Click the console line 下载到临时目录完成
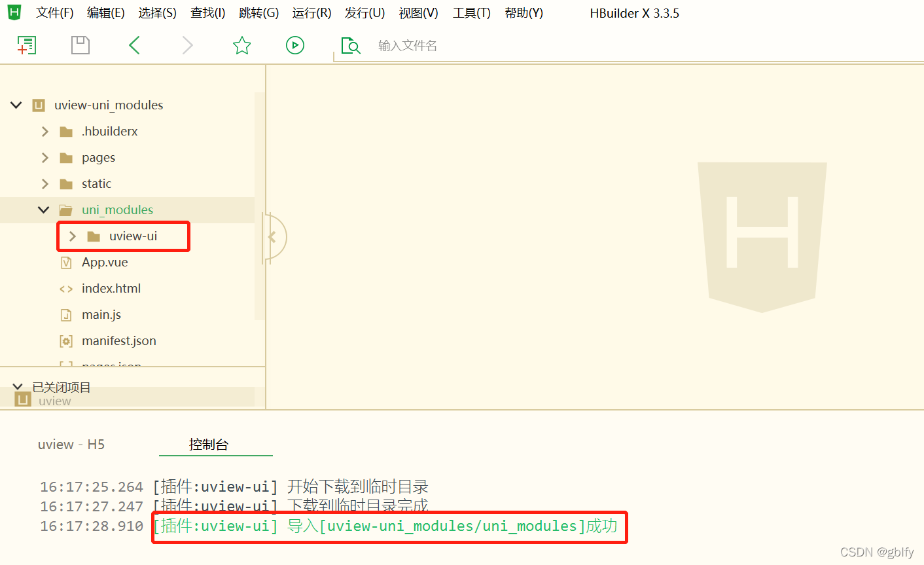924x565 pixels. (358, 506)
